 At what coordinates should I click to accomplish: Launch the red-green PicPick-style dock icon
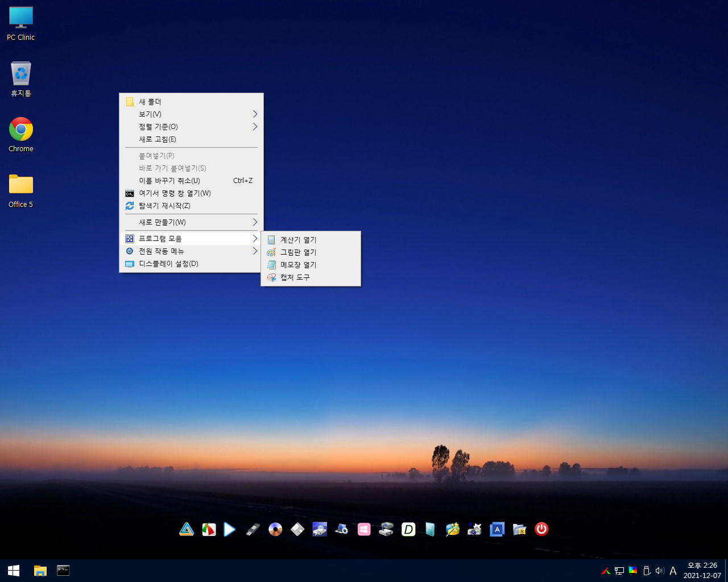coord(209,530)
